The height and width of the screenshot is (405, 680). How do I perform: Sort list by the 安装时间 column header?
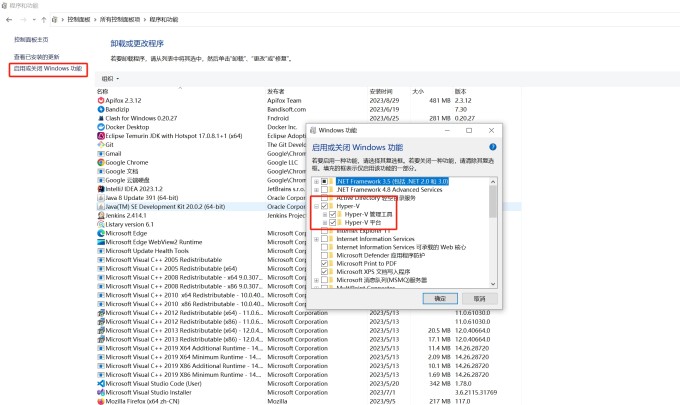(381, 91)
